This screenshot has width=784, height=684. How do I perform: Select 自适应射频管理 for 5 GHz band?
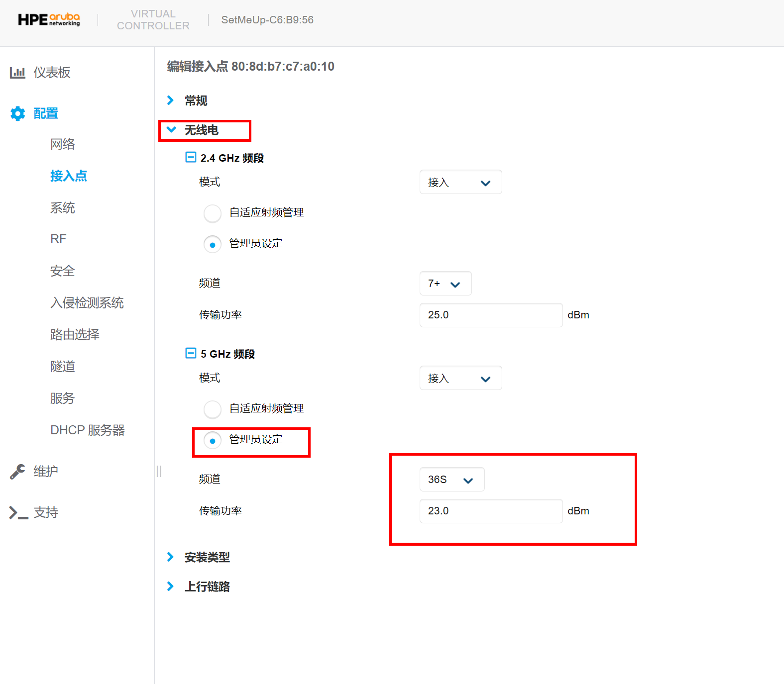tap(213, 409)
